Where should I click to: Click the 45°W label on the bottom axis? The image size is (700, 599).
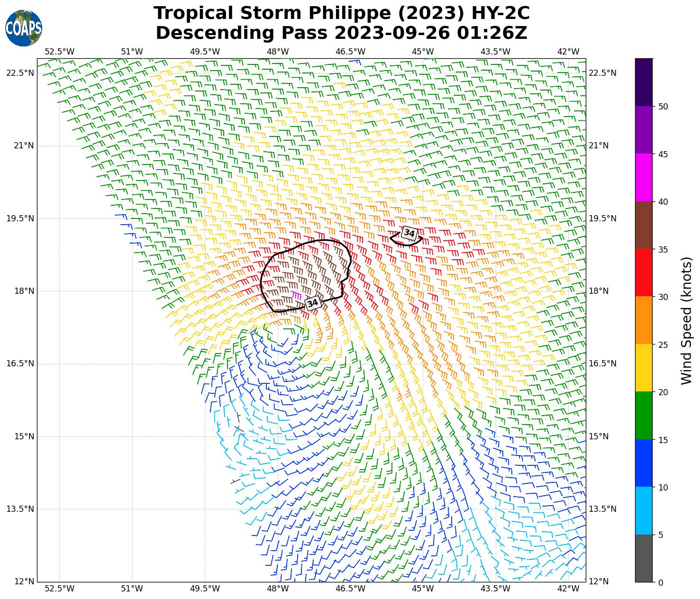[x=422, y=589]
